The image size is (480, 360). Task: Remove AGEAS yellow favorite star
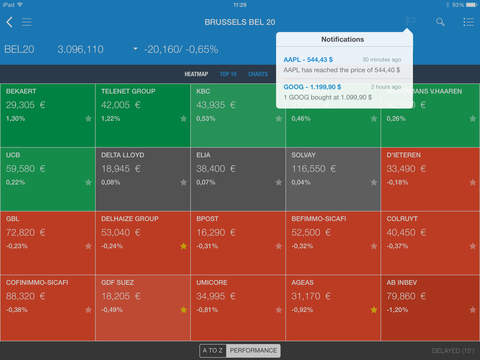[x=374, y=310]
